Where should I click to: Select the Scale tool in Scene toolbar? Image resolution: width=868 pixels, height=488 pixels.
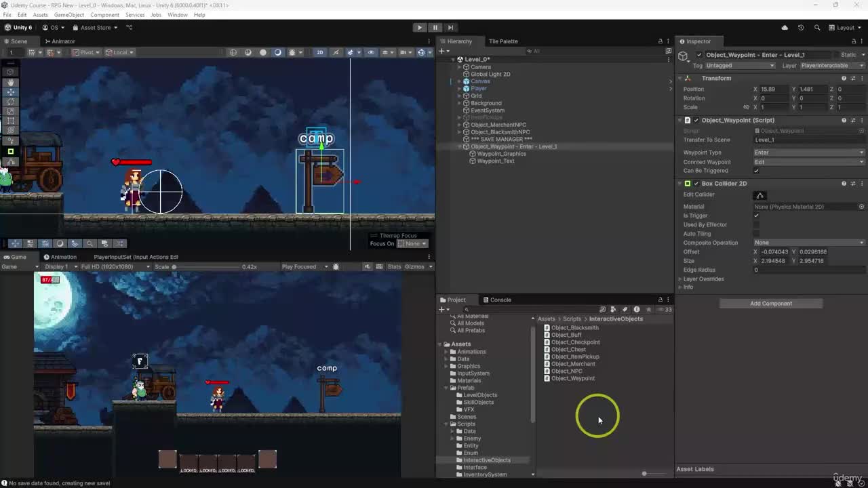pyautogui.click(x=11, y=111)
